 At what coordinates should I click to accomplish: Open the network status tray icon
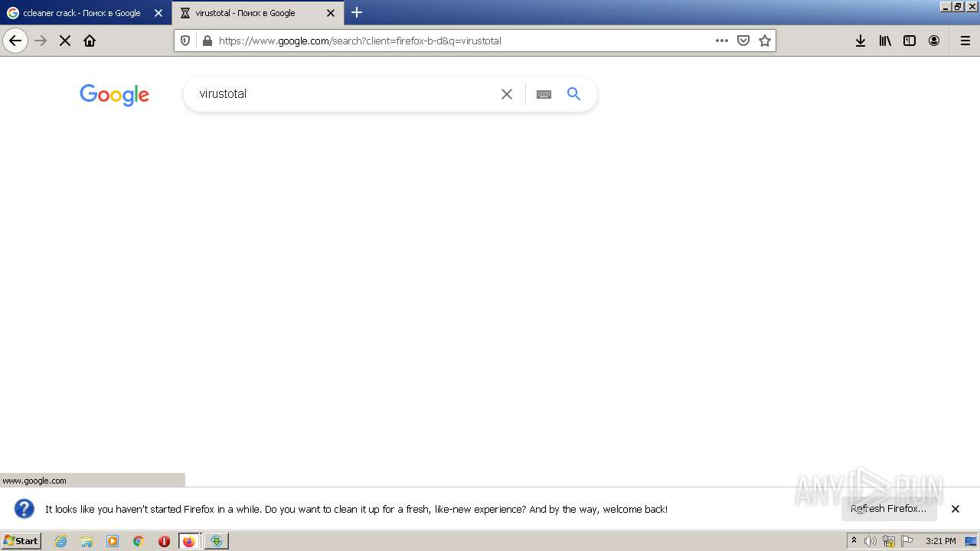[889, 541]
